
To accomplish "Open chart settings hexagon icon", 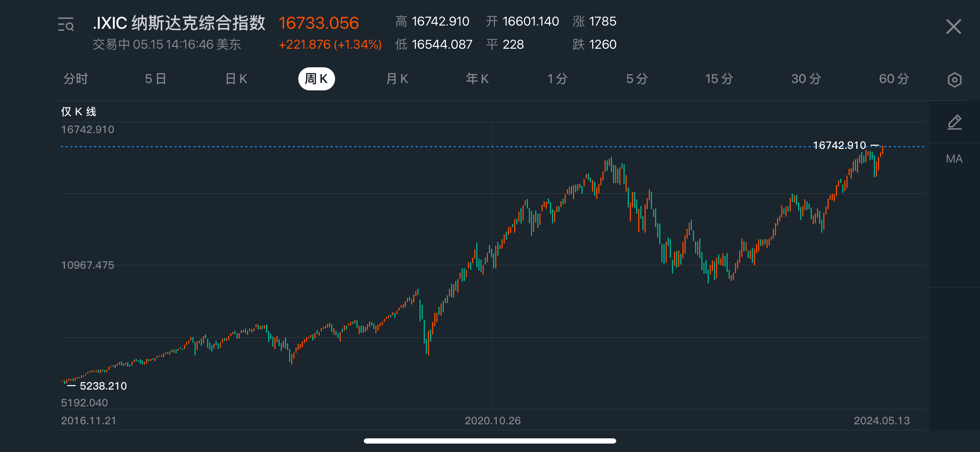I will [x=954, y=80].
